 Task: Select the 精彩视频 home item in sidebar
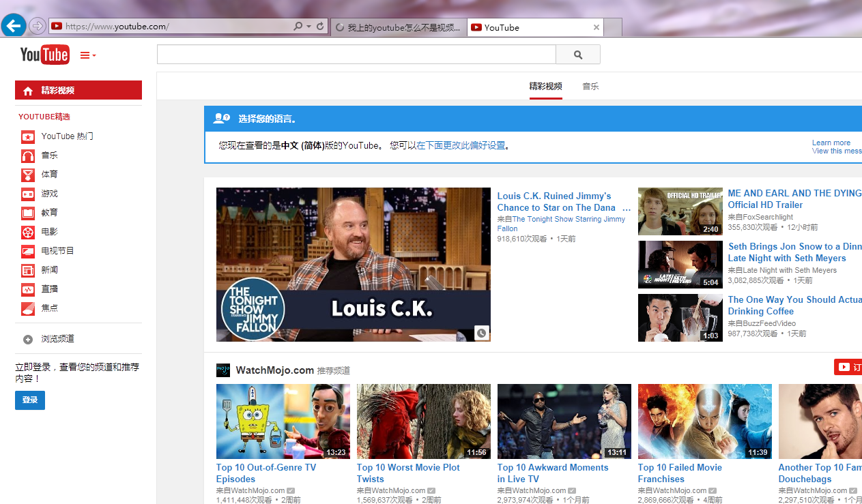[78, 90]
